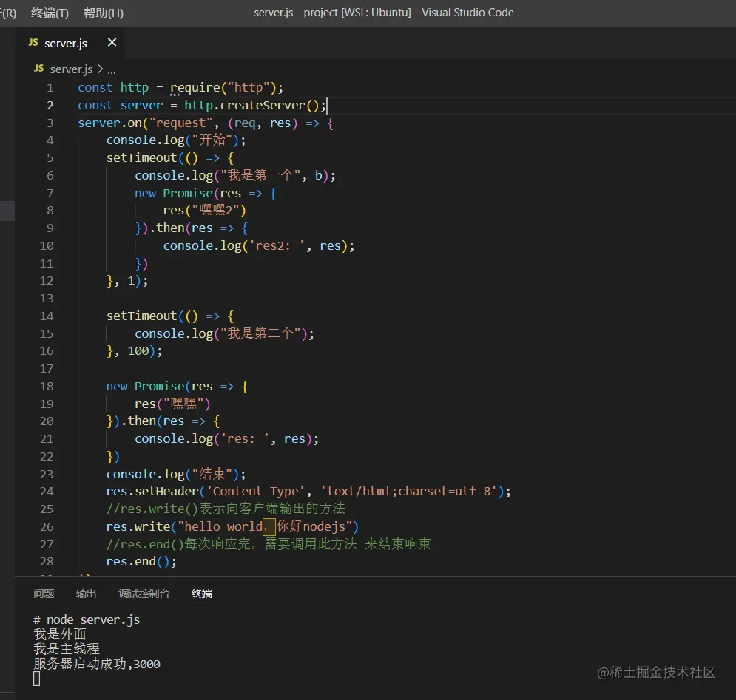Click new Promise on line 18
This screenshot has width=736, height=700.
tap(145, 386)
